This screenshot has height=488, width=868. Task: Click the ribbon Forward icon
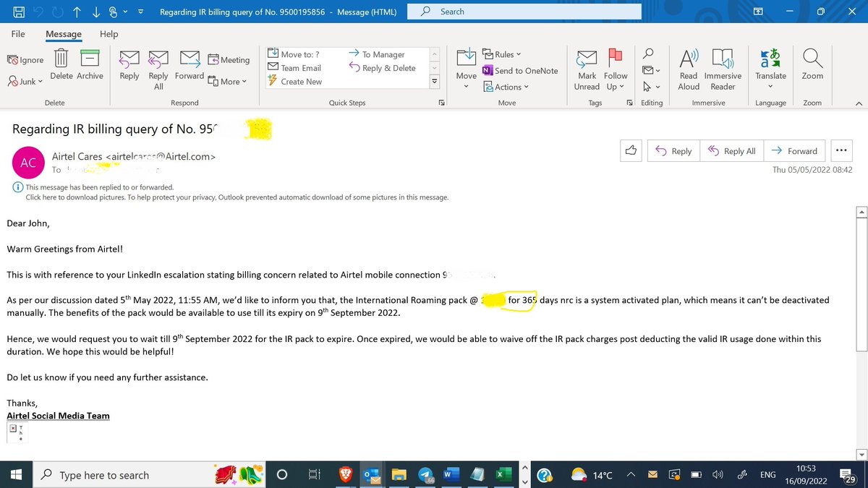tap(190, 64)
